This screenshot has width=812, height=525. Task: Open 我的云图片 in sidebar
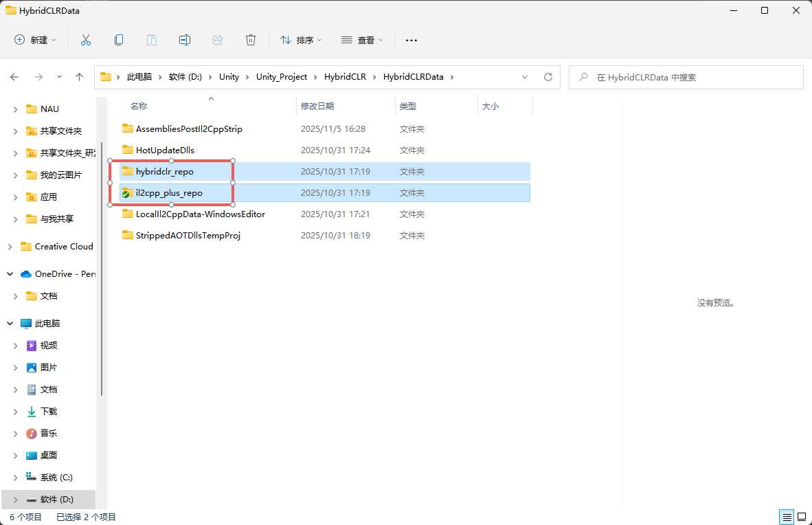tap(61, 175)
